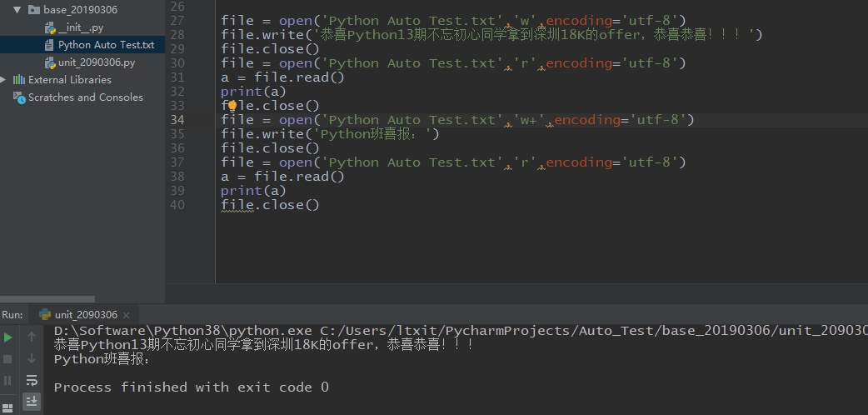Click line number 34 in the gutter
This screenshot has width=868, height=415.
[x=177, y=120]
